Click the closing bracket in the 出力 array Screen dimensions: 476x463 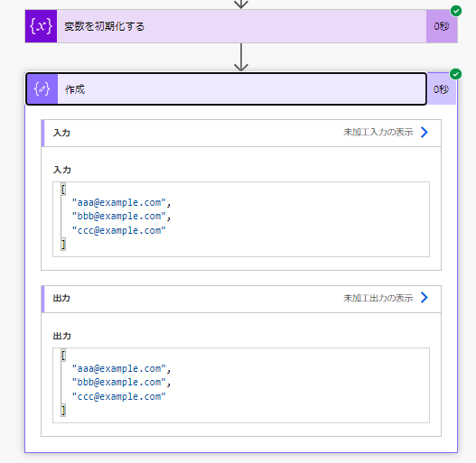pyautogui.click(x=63, y=411)
